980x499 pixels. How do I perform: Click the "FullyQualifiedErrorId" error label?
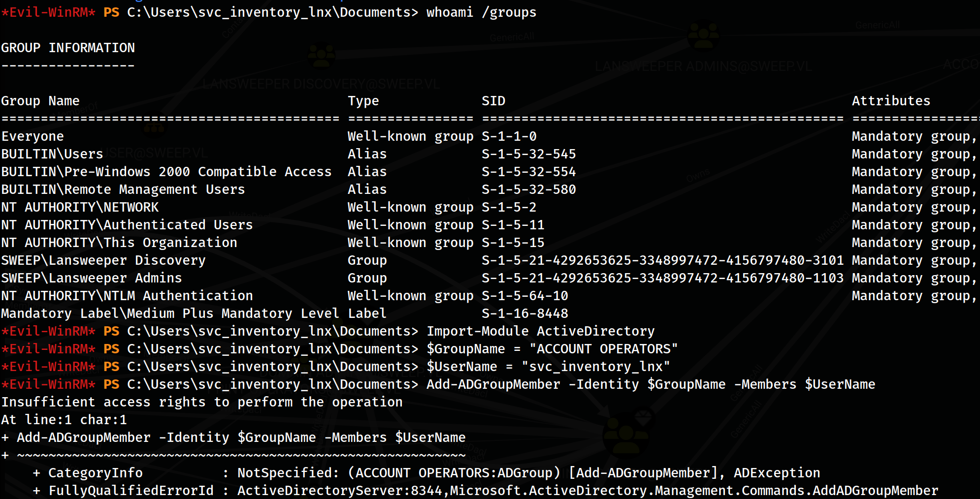point(131,491)
